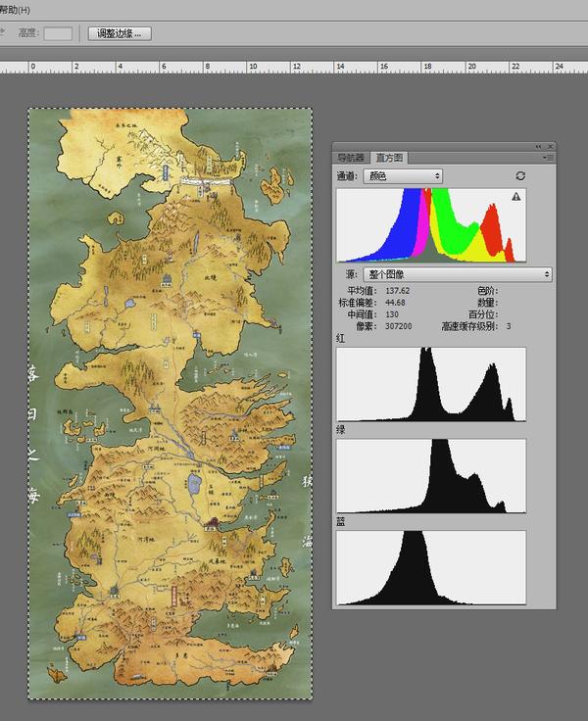Click the 调整边缘... button

[x=120, y=33]
